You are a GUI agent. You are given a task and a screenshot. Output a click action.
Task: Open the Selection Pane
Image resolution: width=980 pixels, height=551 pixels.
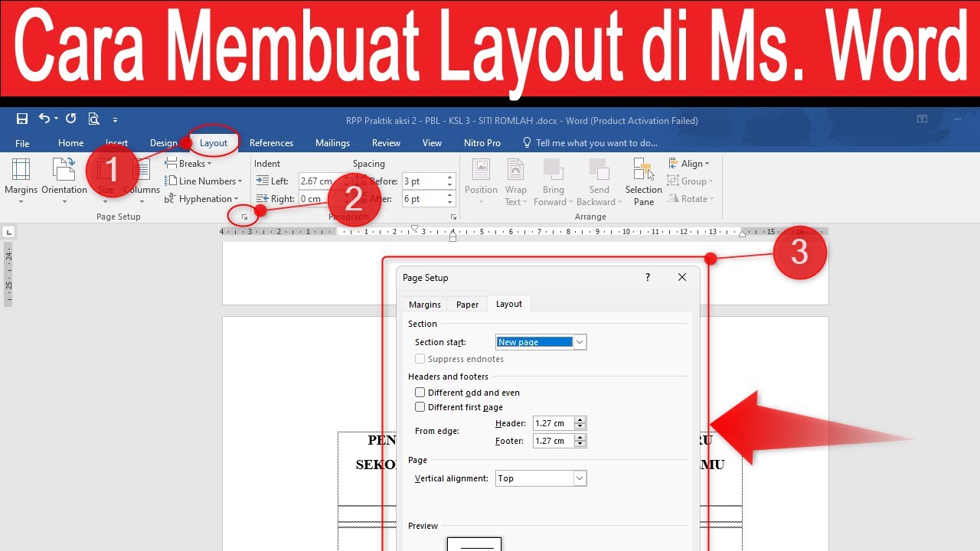pos(644,182)
